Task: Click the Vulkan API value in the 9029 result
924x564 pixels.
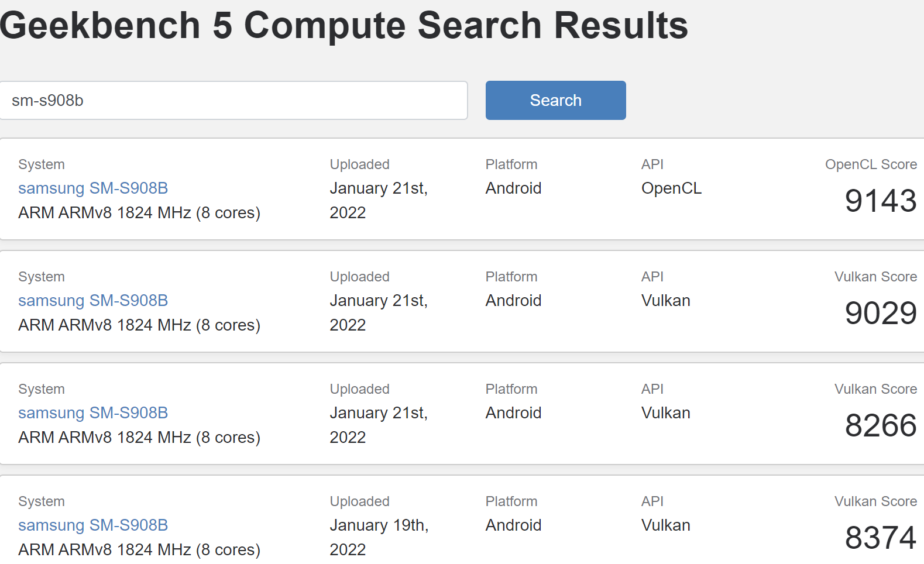Action: click(x=665, y=301)
